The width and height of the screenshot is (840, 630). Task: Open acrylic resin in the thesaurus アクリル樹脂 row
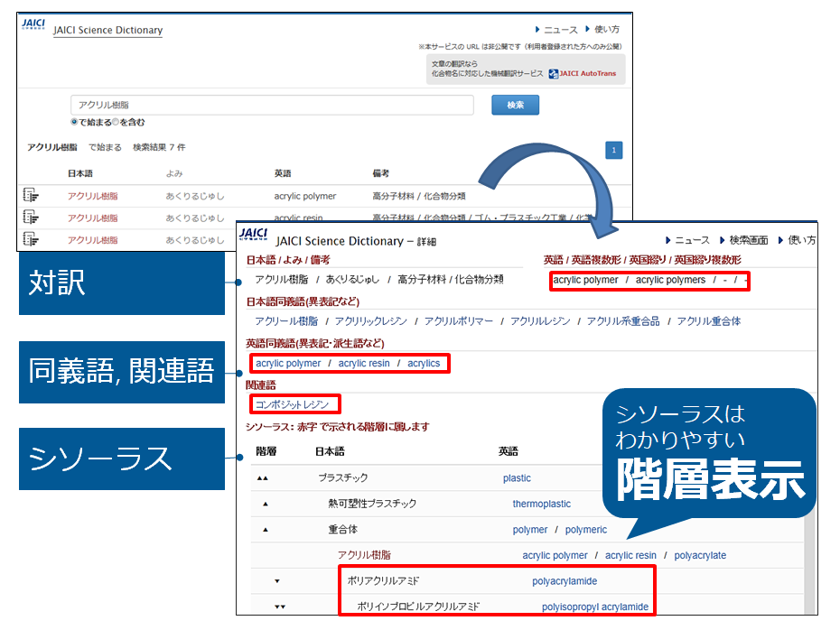(630, 556)
